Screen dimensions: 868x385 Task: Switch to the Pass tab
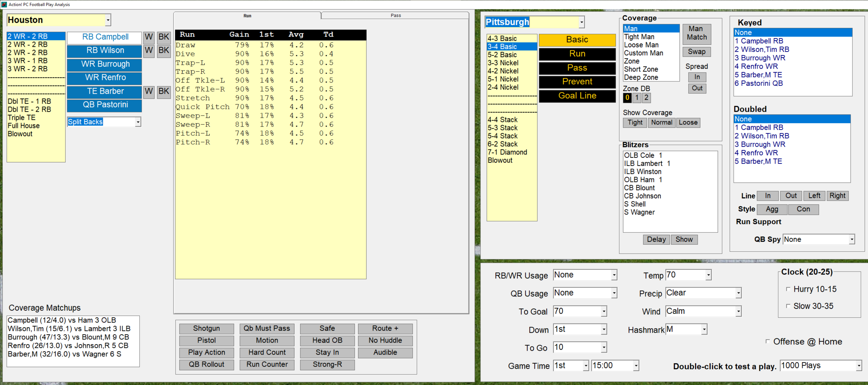tap(396, 16)
